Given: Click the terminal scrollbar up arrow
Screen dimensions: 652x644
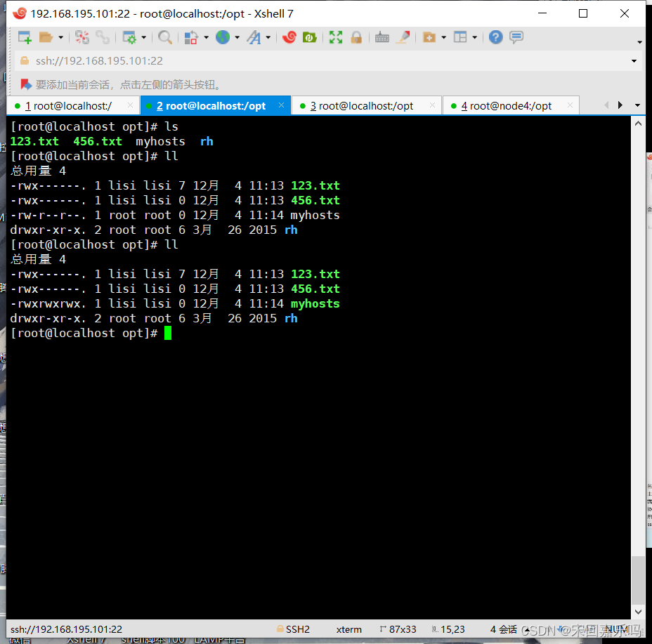Looking at the screenshot, I should click(638, 124).
